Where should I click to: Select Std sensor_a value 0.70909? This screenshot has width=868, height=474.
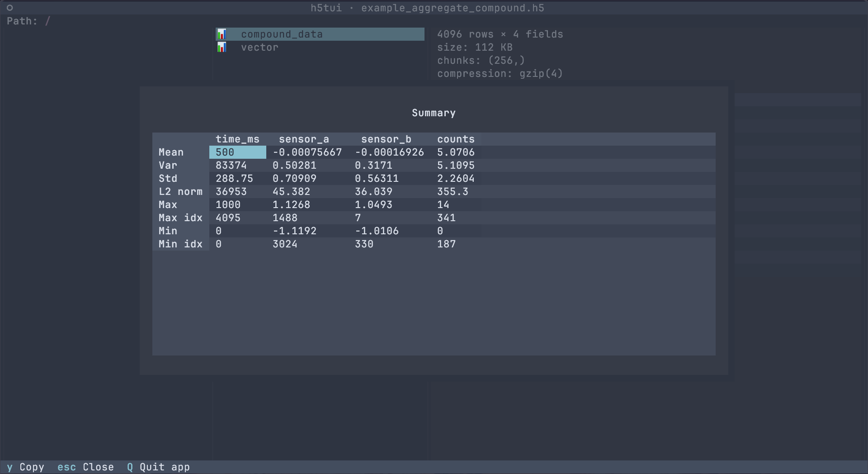[294, 179]
